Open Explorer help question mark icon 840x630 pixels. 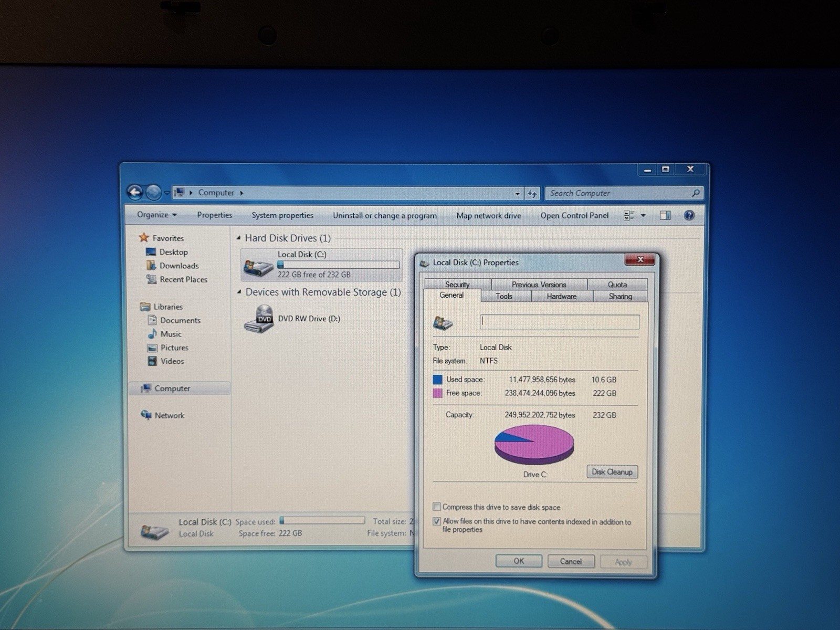(689, 215)
